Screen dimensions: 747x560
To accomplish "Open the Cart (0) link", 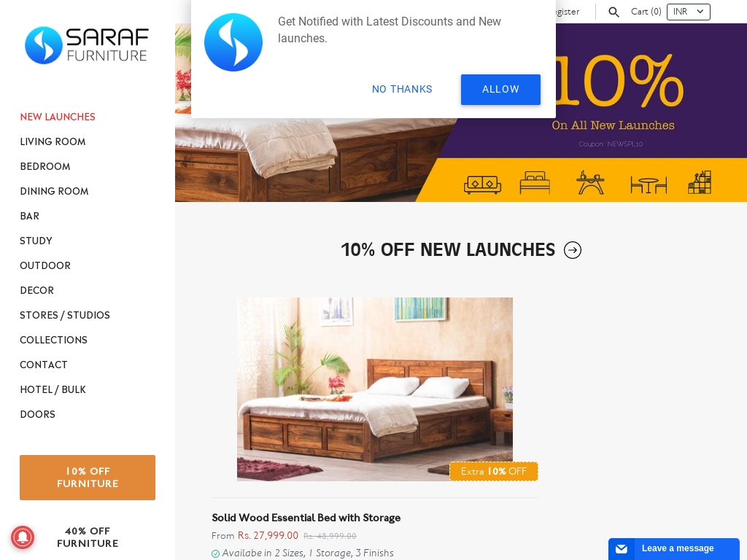I will point(646,12).
